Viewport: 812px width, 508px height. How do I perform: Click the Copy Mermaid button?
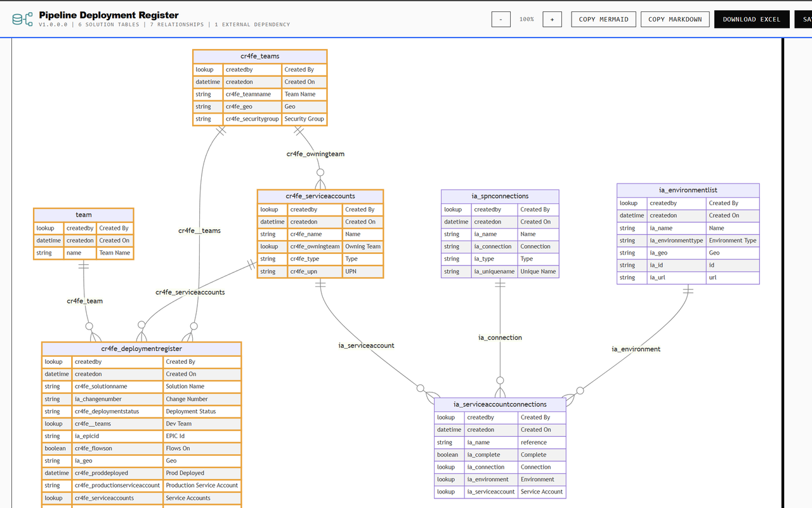tap(603, 19)
